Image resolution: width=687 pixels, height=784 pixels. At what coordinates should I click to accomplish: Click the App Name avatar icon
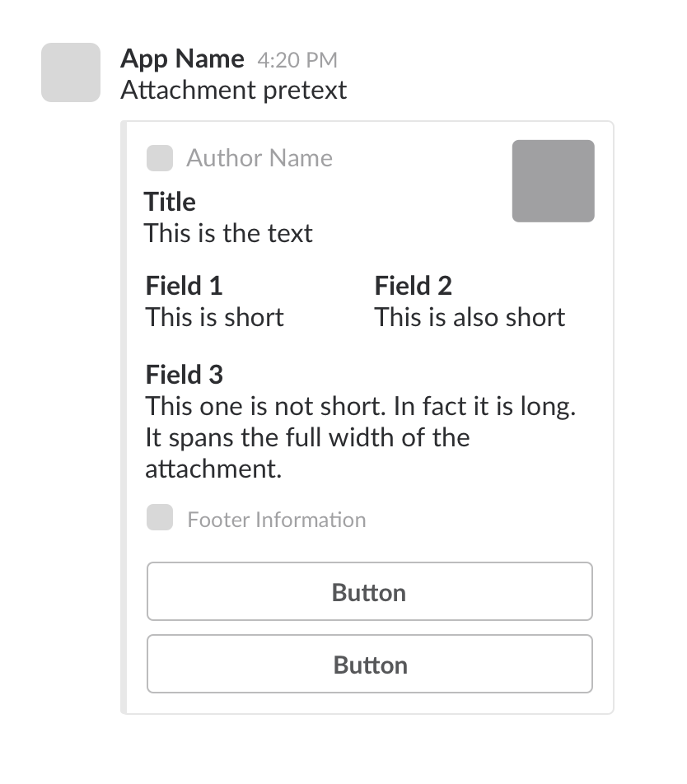pos(70,72)
